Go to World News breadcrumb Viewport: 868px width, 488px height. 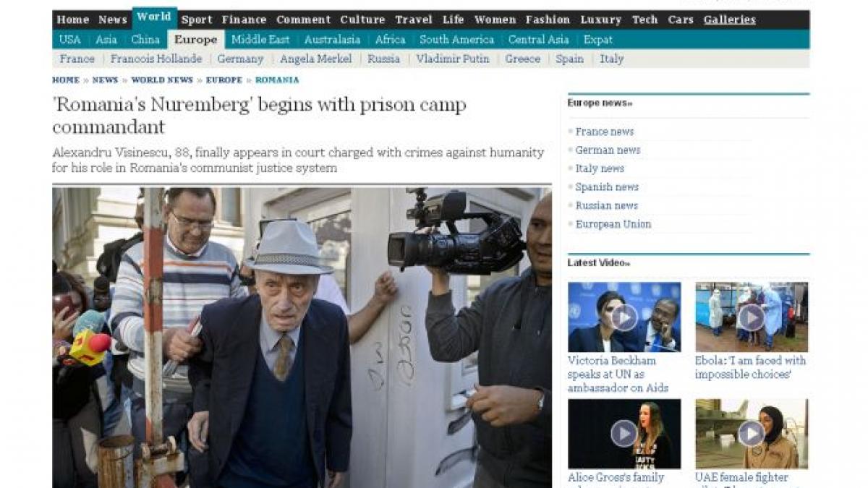[x=162, y=80]
